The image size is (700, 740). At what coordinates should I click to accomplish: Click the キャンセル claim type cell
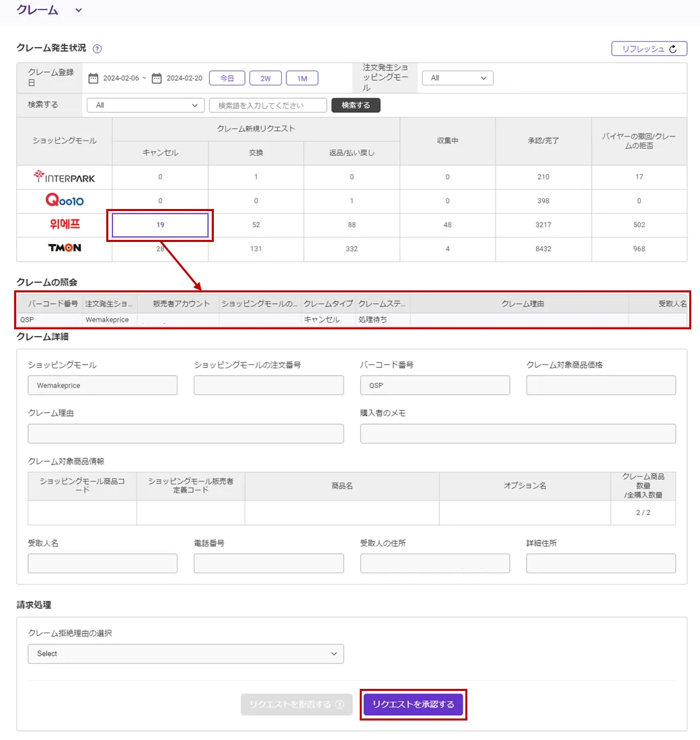pos(328,319)
